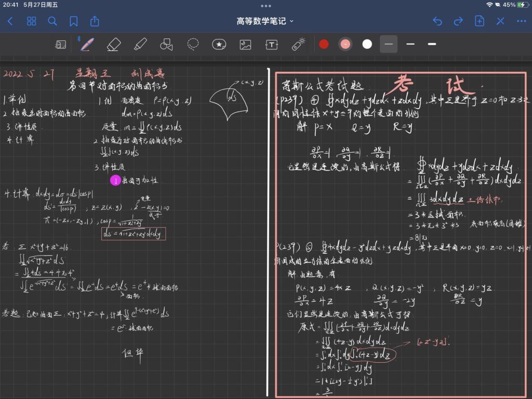Bookmark the current page
Screen dimensions: 532x399
[x=74, y=21]
